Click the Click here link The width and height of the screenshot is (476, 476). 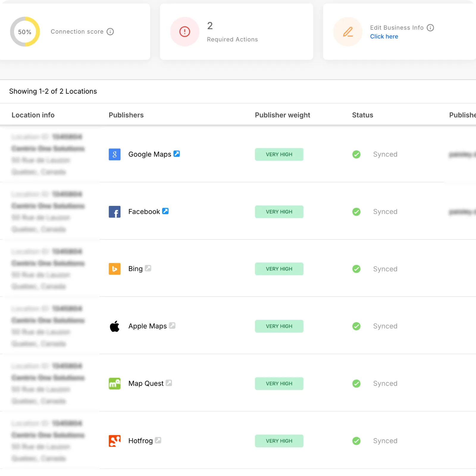point(384,36)
